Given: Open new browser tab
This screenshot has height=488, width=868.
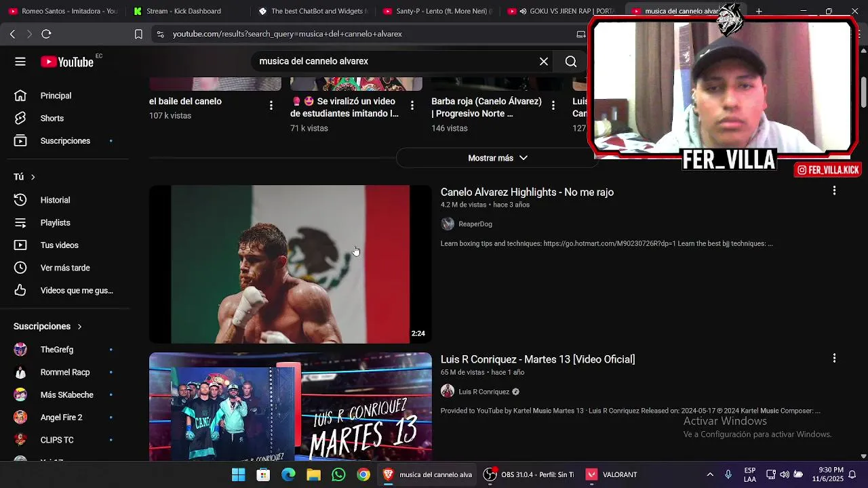Looking at the screenshot, I should tap(759, 11).
